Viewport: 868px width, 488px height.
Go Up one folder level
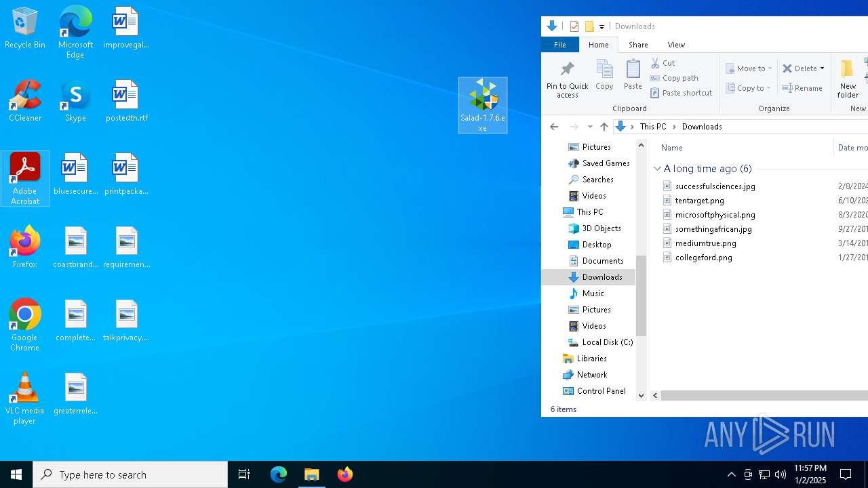click(604, 127)
